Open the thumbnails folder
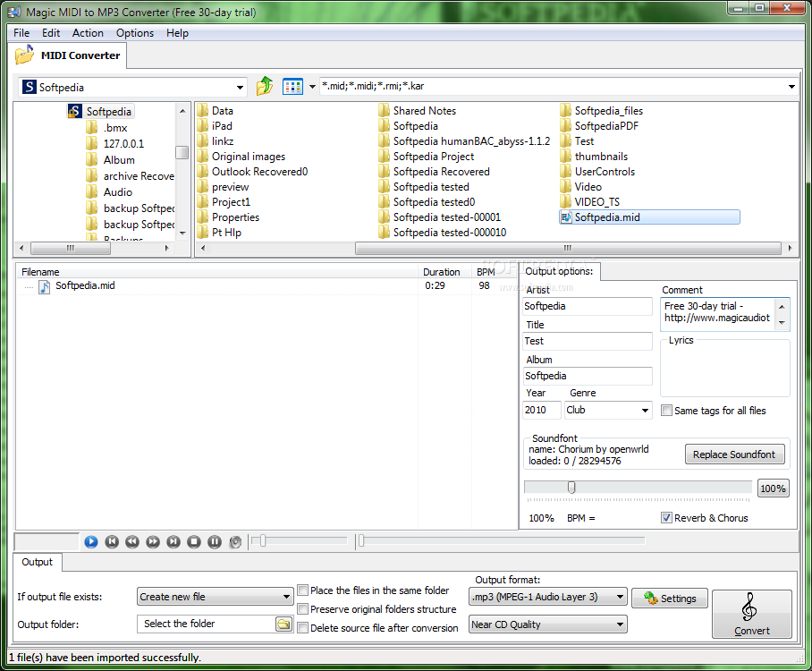The width and height of the screenshot is (812, 671). (x=594, y=156)
